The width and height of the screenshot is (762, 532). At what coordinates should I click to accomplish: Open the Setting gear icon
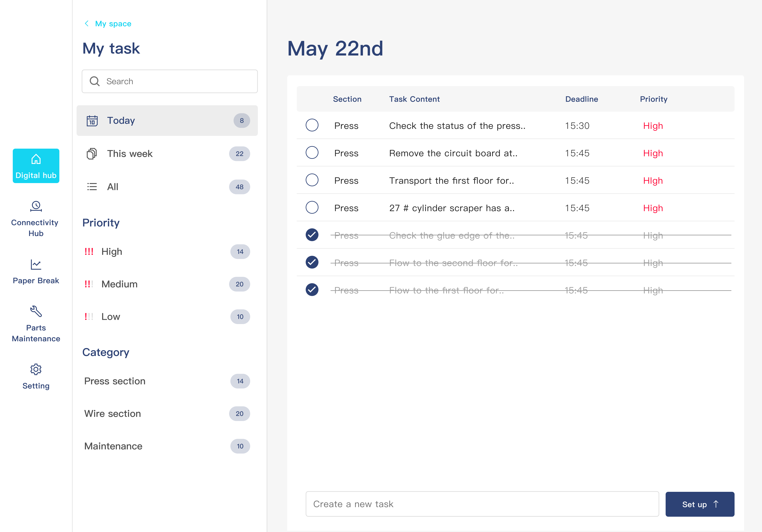[36, 369]
